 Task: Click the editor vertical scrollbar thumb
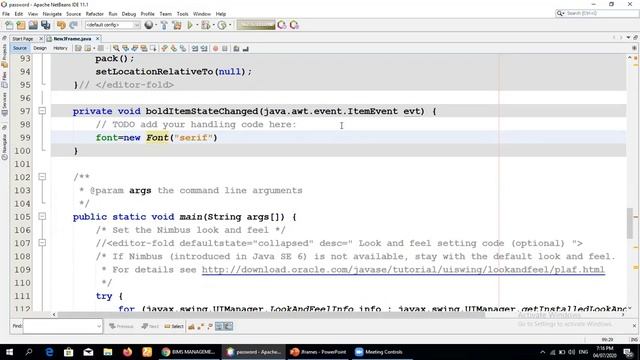tap(630, 223)
